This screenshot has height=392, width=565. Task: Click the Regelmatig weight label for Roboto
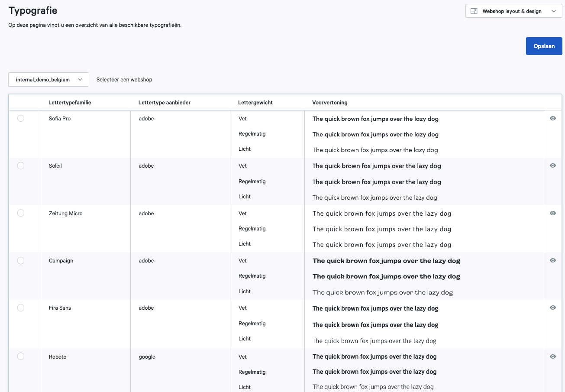point(252,372)
